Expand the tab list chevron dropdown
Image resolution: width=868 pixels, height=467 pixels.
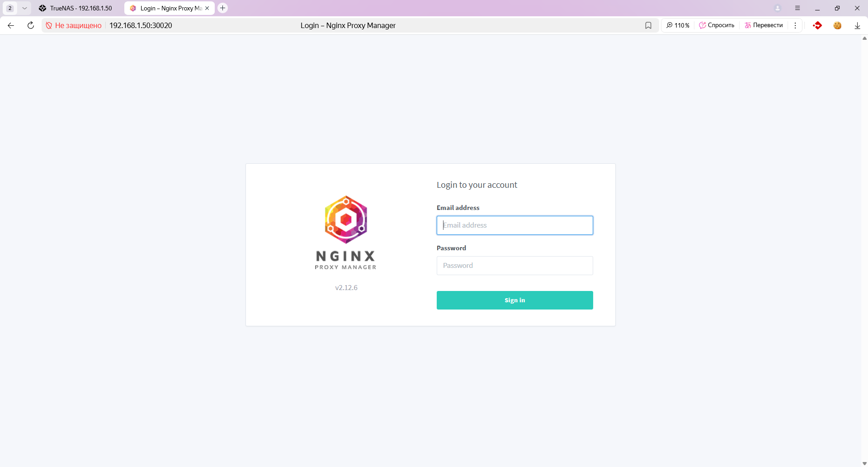point(24,8)
